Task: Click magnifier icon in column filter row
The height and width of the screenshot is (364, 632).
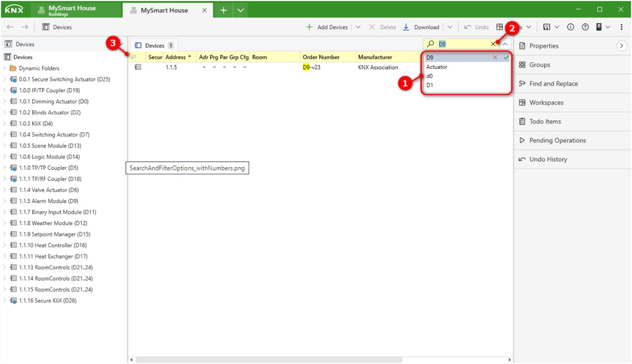Action: point(134,57)
